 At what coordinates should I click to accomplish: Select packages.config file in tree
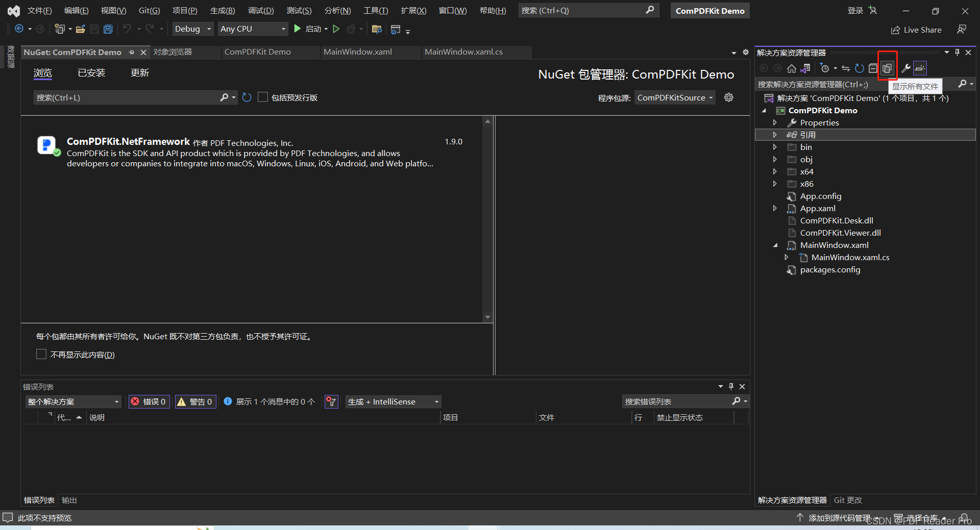(830, 269)
